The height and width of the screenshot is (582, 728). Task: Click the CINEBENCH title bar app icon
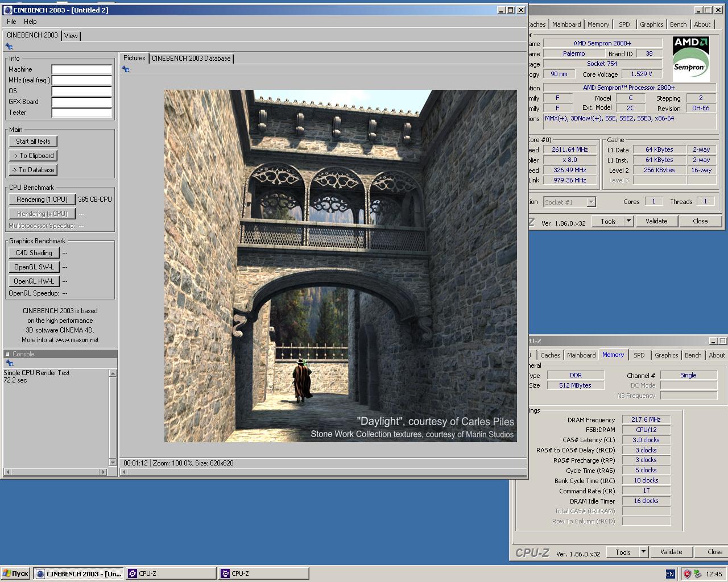point(8,10)
